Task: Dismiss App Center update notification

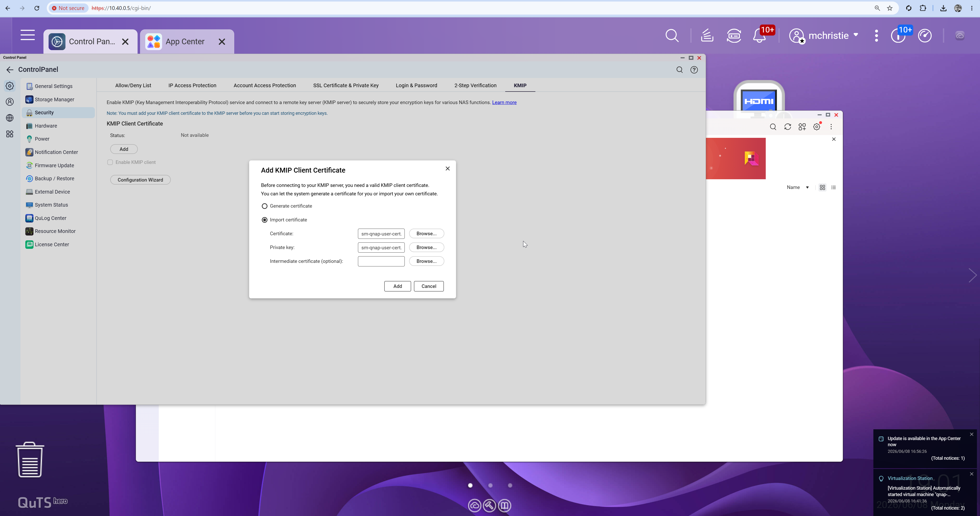Action: tap(971, 434)
